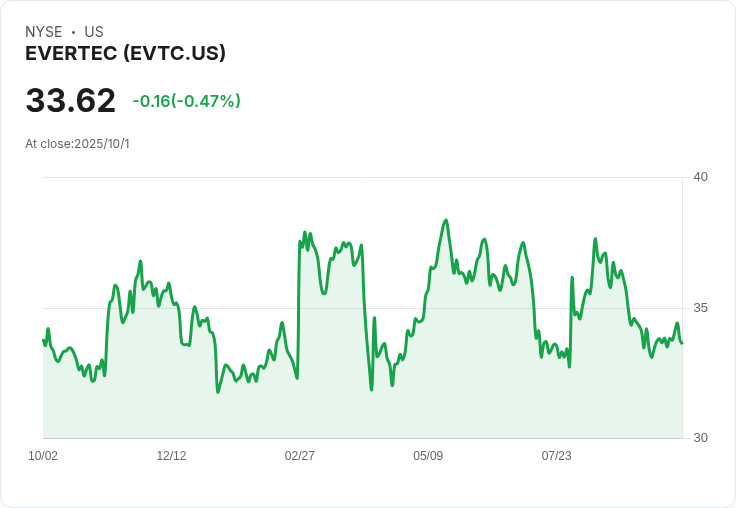
Task: Click the green -0.16(-0.47%) price change
Action: (186, 101)
